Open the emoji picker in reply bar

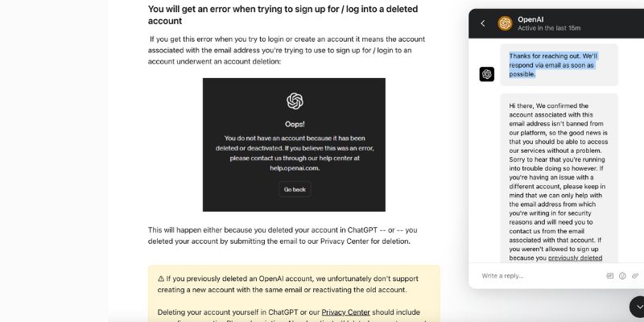(622, 276)
